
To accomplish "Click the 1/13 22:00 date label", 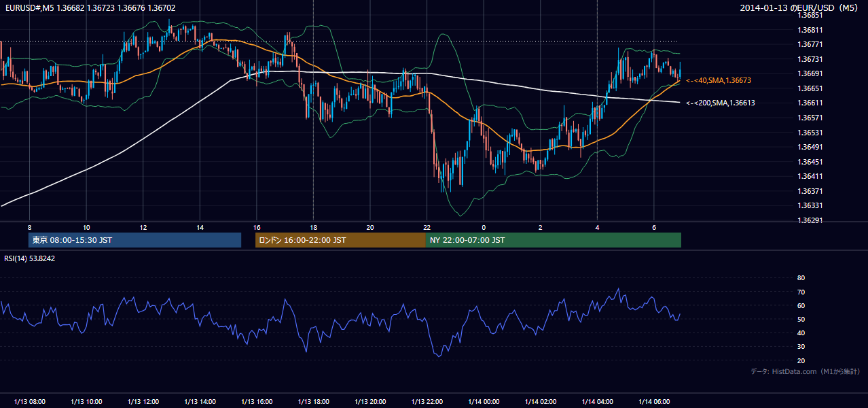I will coord(427,401).
